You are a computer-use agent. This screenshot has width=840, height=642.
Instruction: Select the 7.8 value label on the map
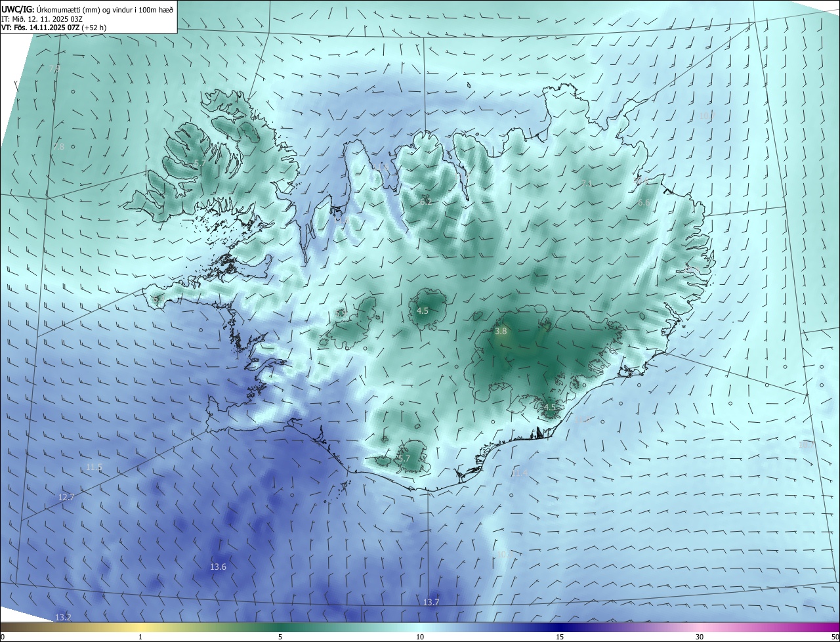coord(59,147)
